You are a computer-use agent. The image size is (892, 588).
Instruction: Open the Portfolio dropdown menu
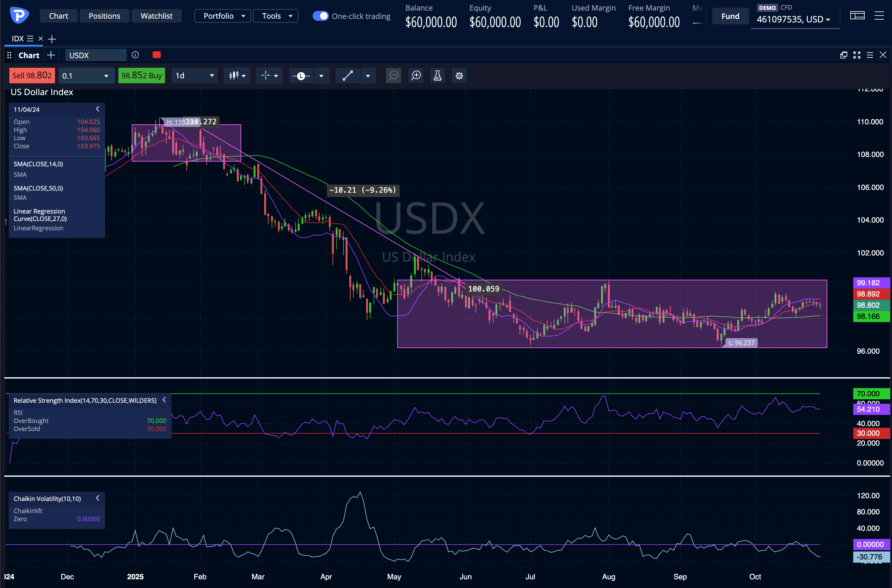coord(222,16)
